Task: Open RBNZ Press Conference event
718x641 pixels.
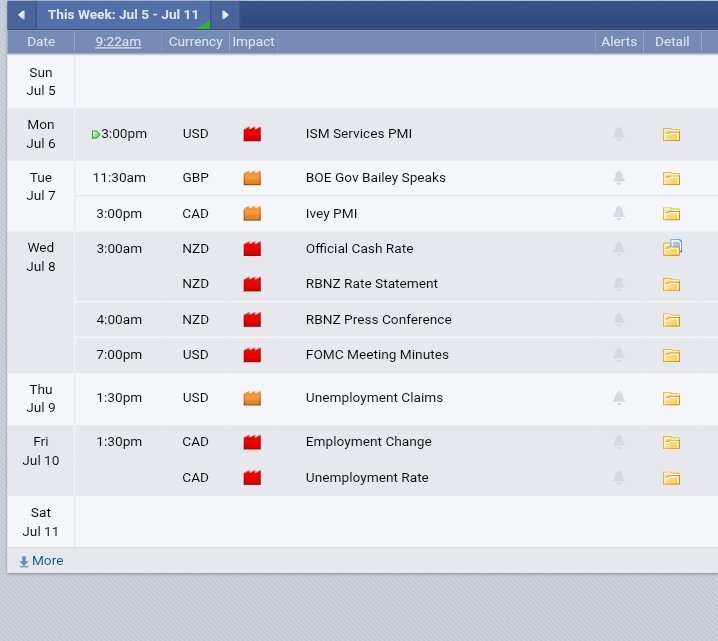Action: click(x=378, y=320)
